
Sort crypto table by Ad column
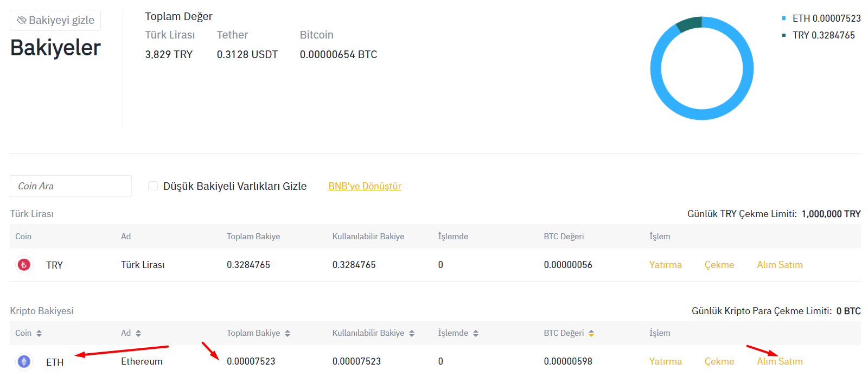138,333
